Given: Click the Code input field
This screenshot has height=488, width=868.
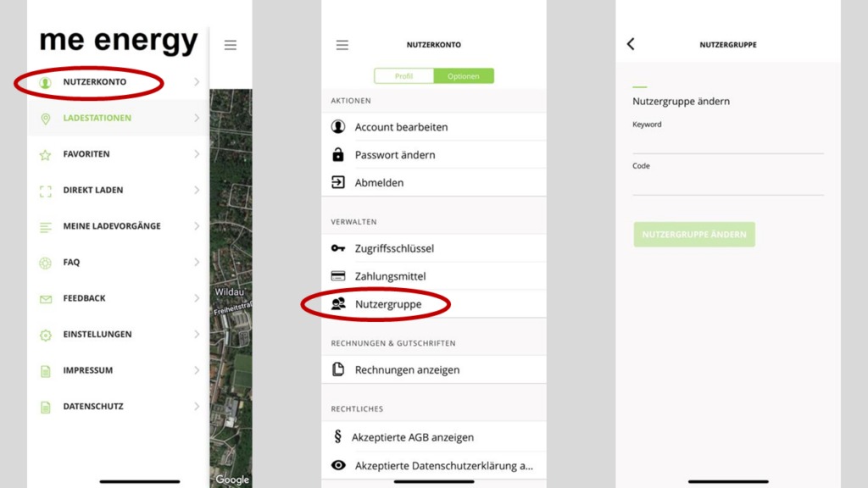Looking at the screenshot, I should pyautogui.click(x=727, y=184).
